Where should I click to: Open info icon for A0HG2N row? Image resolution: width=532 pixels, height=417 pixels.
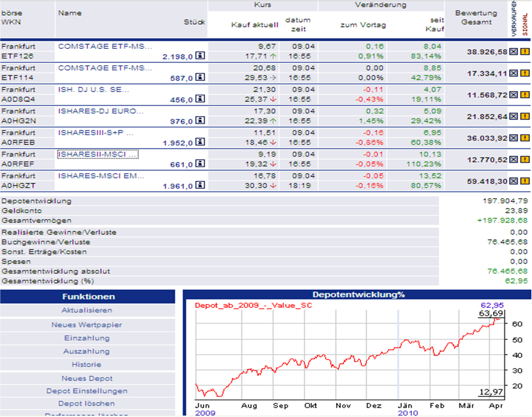tap(200, 120)
